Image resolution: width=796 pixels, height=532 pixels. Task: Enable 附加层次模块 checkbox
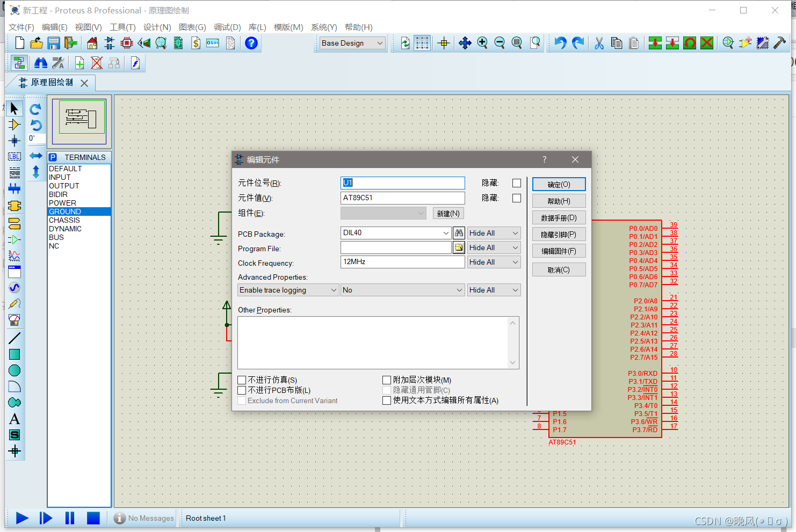(x=387, y=380)
